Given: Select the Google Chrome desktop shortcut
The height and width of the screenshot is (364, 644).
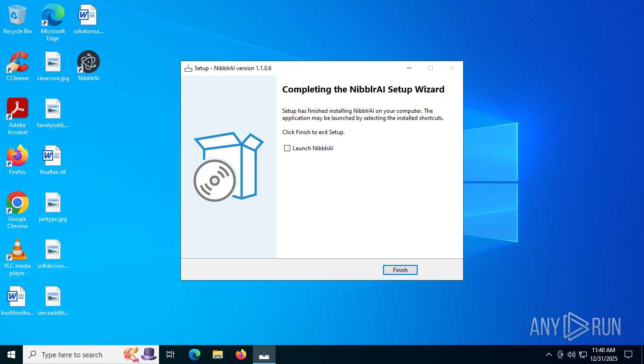Looking at the screenshot, I should 18,210.
